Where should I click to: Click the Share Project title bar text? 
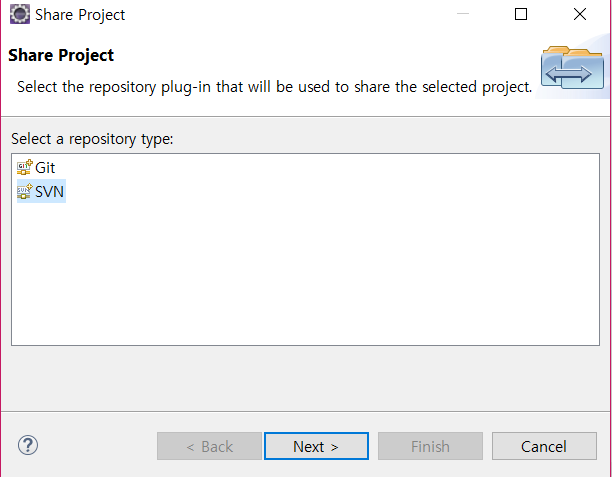80,15
